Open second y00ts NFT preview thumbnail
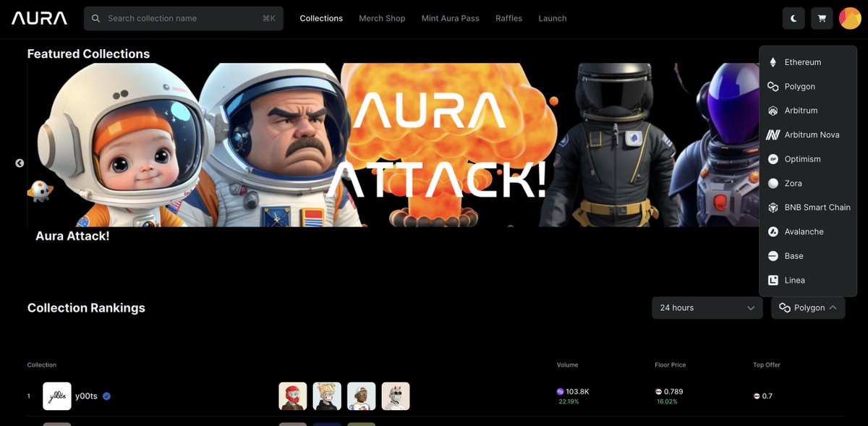868x426 pixels. [x=327, y=396]
